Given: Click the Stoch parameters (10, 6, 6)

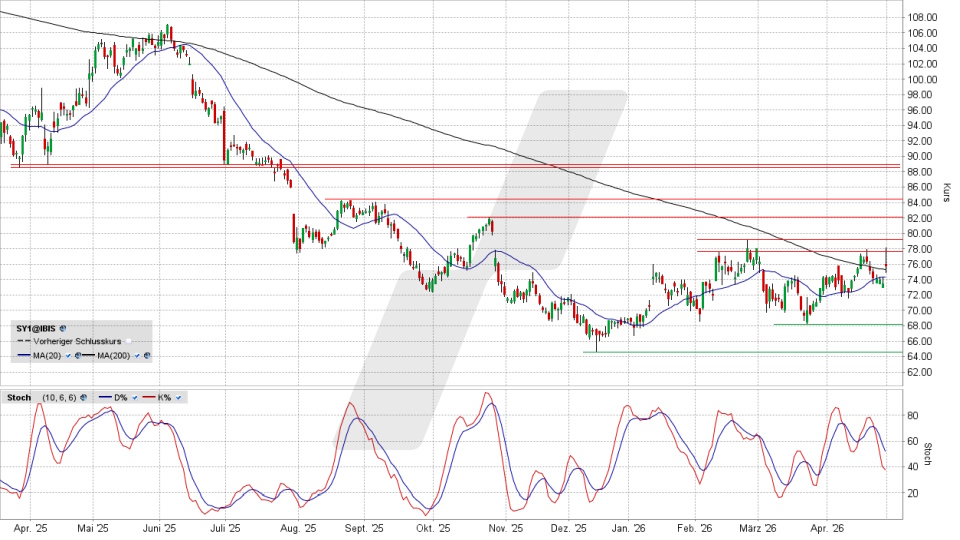Looking at the screenshot, I should click(x=58, y=397).
